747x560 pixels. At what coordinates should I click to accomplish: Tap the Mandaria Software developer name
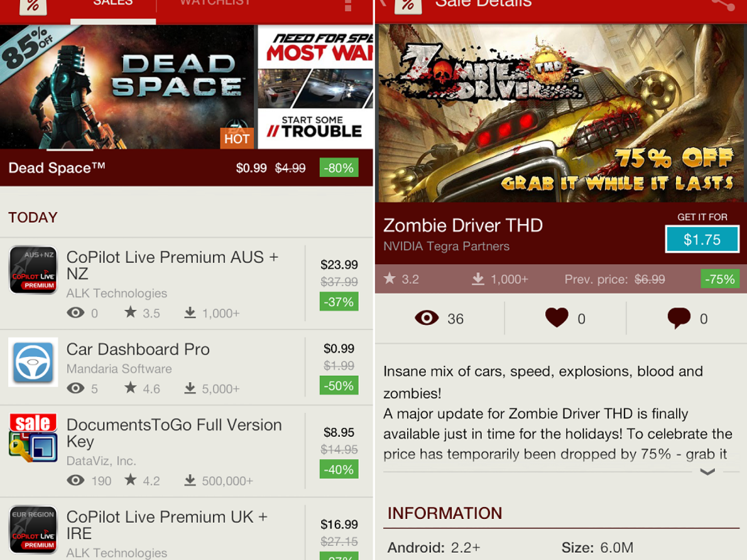click(119, 369)
